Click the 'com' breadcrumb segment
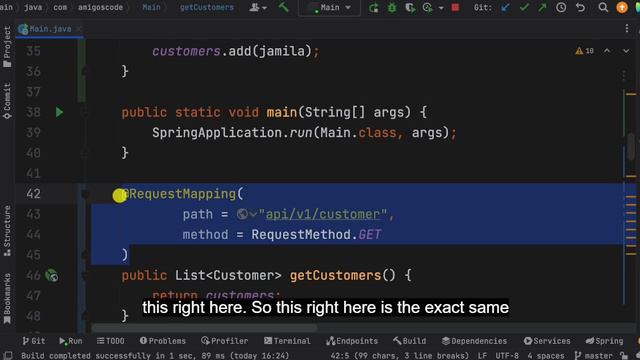 click(x=60, y=7)
